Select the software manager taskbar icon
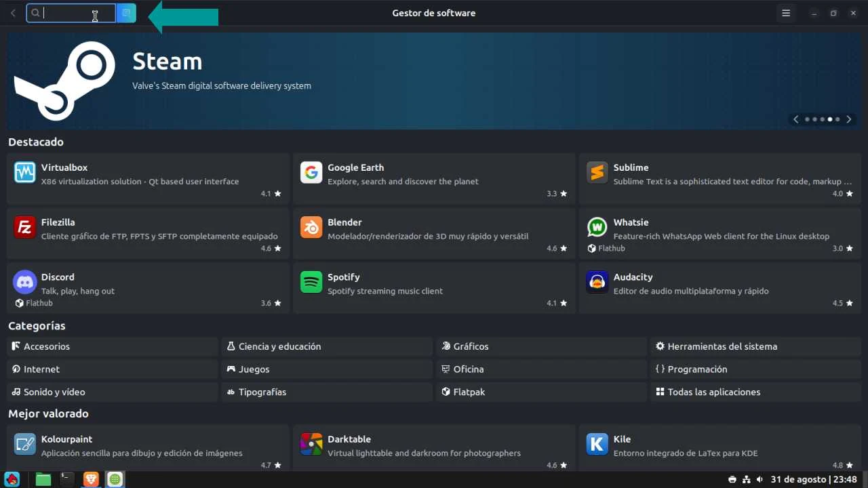This screenshot has width=868, height=488. 115,479
